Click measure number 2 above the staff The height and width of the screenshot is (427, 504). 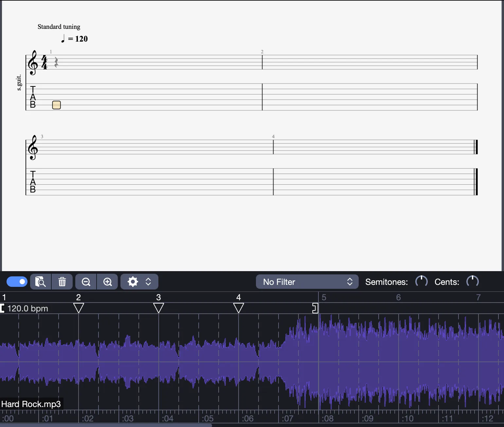tap(262, 52)
